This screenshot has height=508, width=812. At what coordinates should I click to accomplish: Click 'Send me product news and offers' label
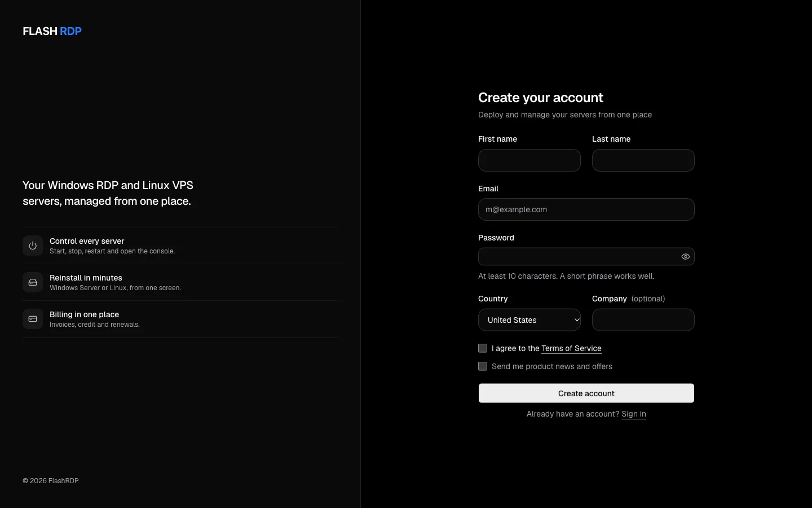click(552, 366)
